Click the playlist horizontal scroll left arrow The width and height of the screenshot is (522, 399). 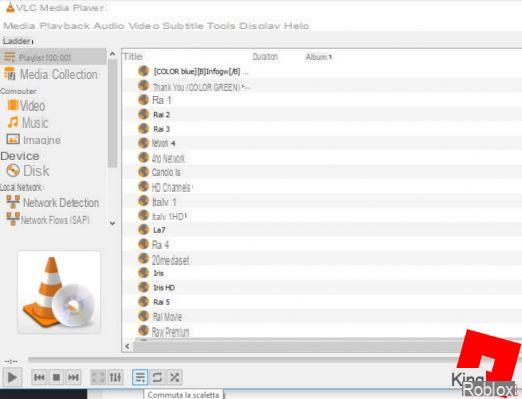(x=127, y=346)
